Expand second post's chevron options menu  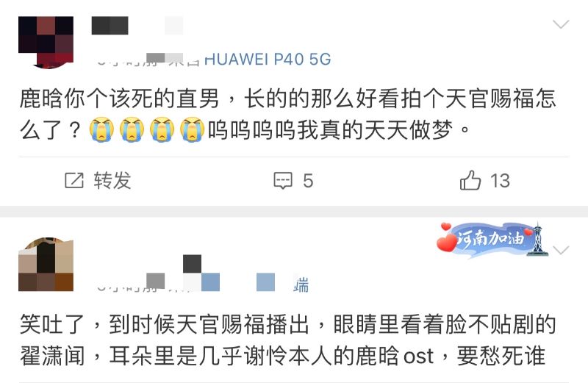(561, 250)
